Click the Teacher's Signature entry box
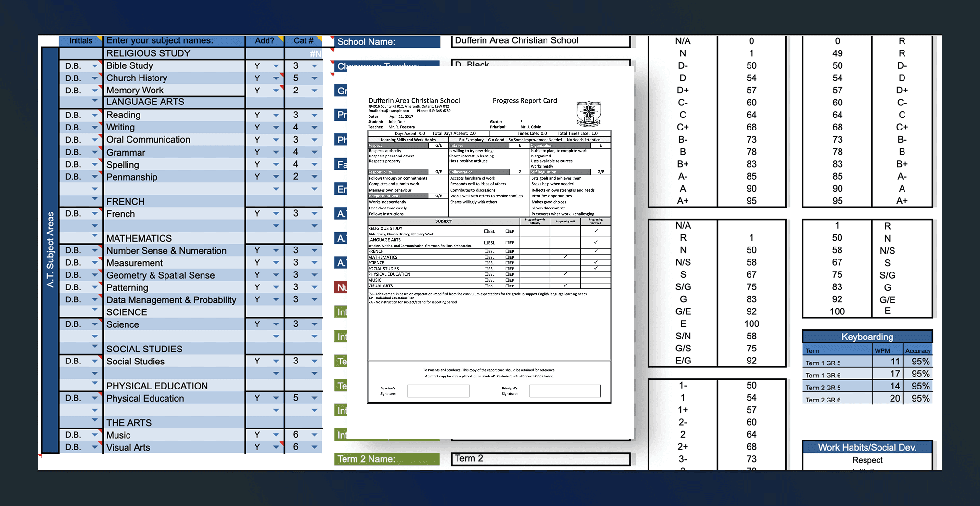Screen dimensions: 980x506 (x=438, y=390)
